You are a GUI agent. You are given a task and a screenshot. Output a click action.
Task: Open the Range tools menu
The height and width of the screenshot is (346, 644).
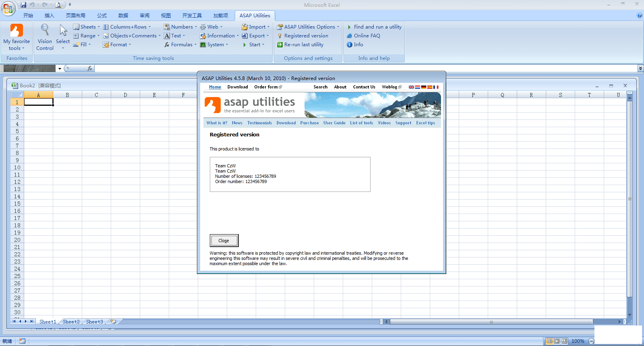(86, 36)
